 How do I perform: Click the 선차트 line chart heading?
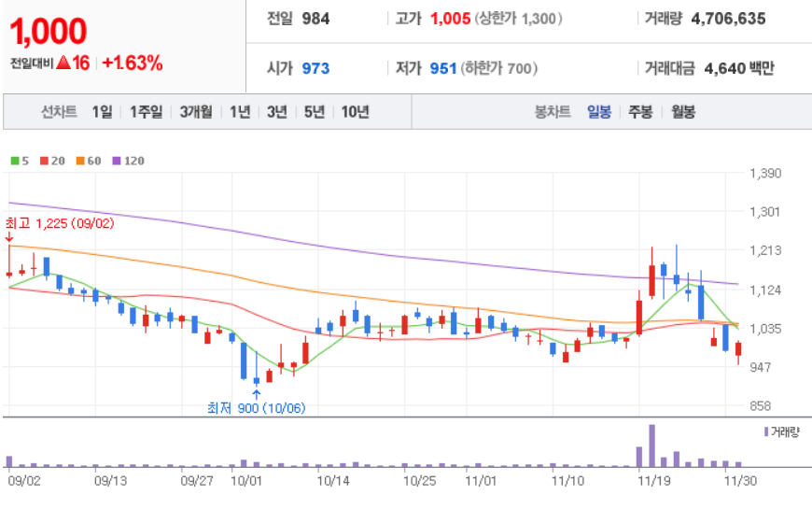pos(59,111)
